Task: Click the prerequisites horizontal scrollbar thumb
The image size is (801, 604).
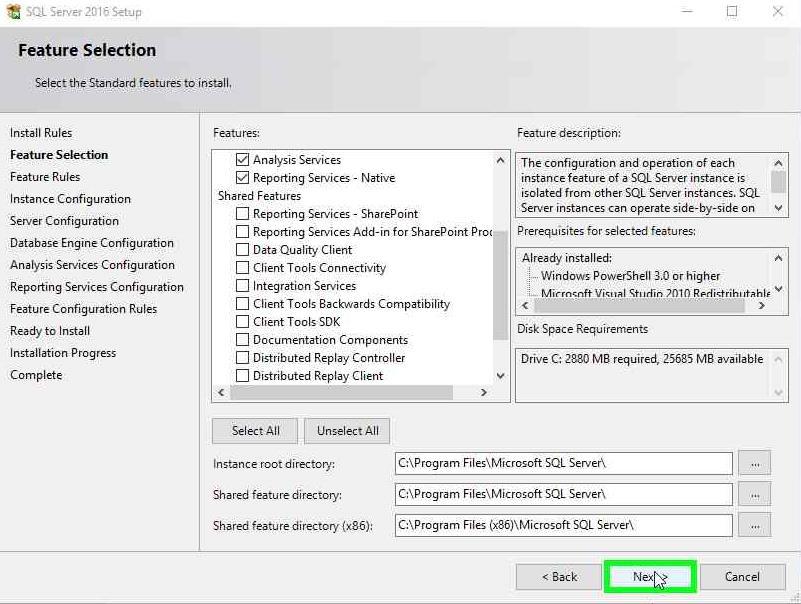Action: pyautogui.click(x=640, y=306)
